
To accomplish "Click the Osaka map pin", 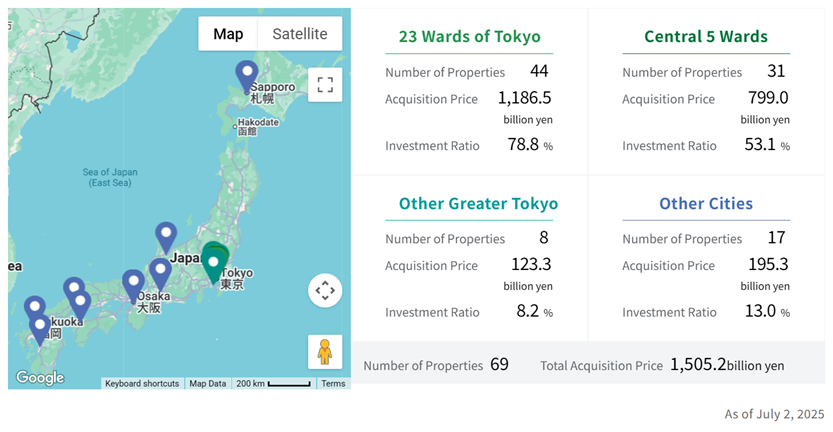I will [x=133, y=286].
